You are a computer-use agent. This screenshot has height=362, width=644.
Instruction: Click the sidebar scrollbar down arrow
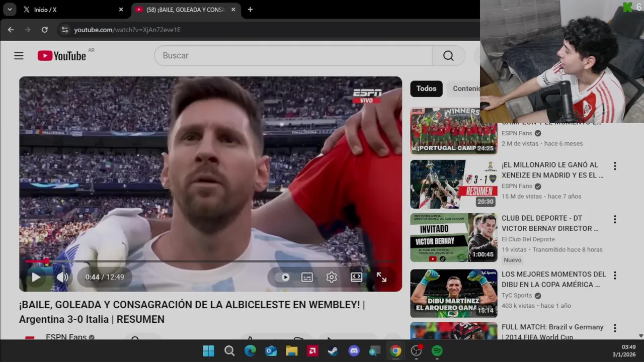[640, 336]
